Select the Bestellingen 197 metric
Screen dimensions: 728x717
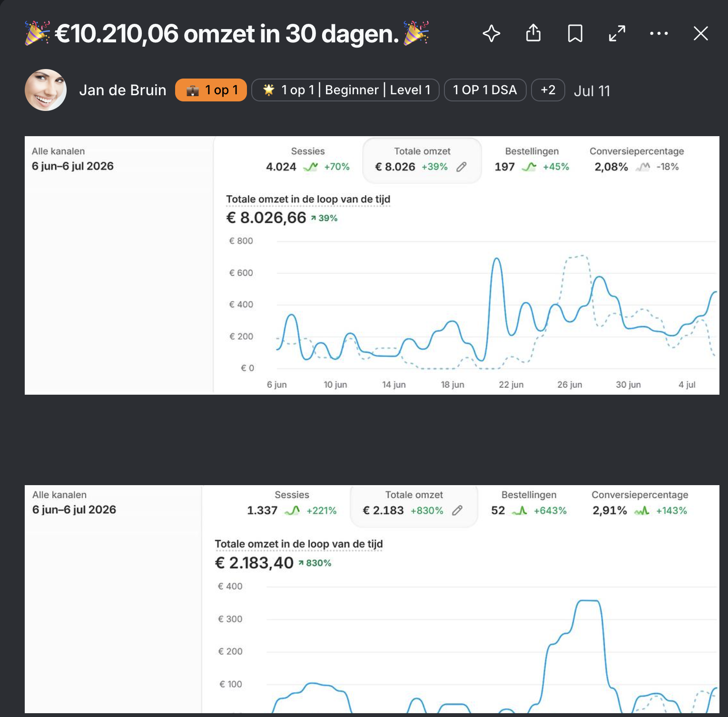[x=532, y=159]
